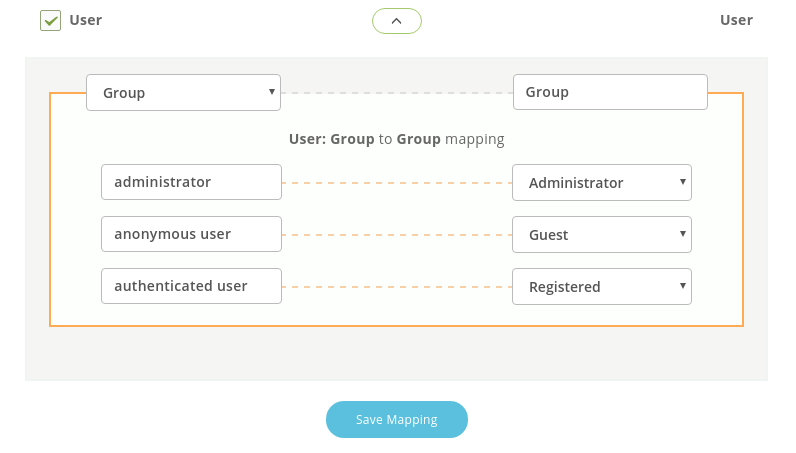This screenshot has height=453, width=796.
Task: Click the down arrow icon beside Administrator
Action: click(683, 182)
